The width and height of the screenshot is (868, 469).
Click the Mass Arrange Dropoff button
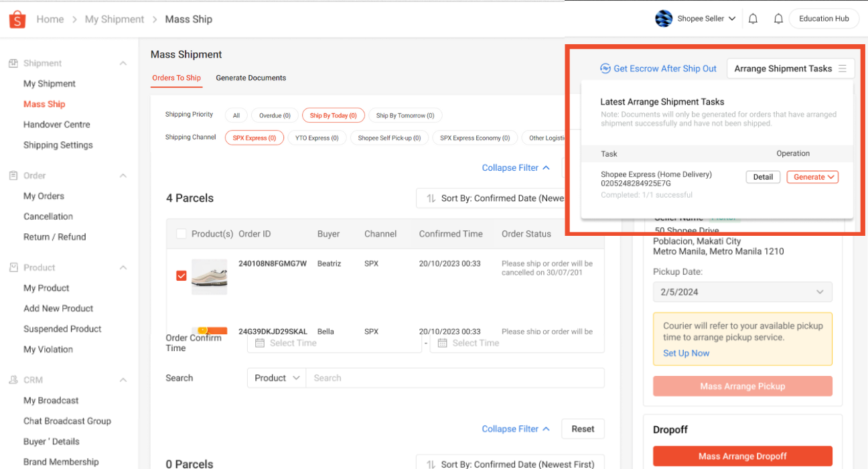pyautogui.click(x=742, y=456)
